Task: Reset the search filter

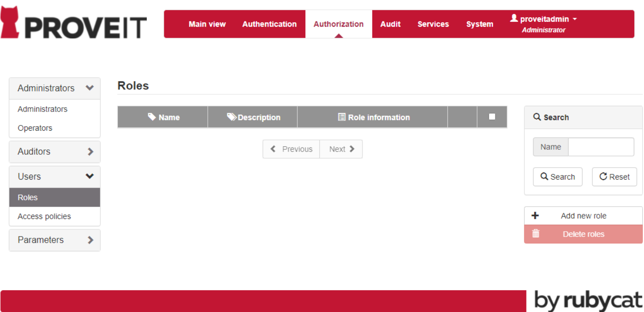Action: (x=614, y=177)
